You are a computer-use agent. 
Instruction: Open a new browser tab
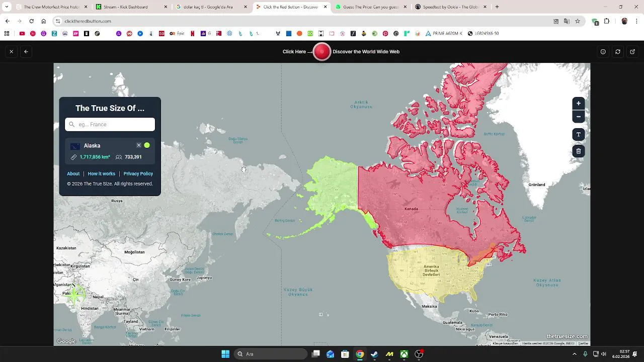click(x=497, y=7)
